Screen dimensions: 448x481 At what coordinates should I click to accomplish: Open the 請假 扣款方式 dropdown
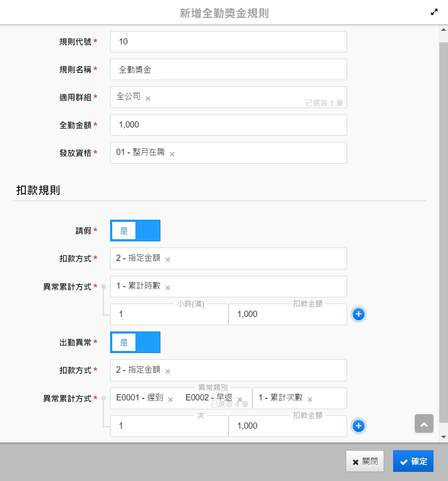249,258
